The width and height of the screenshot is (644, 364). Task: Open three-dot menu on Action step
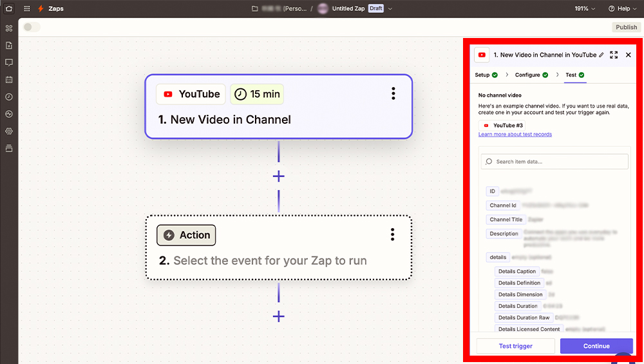click(393, 235)
